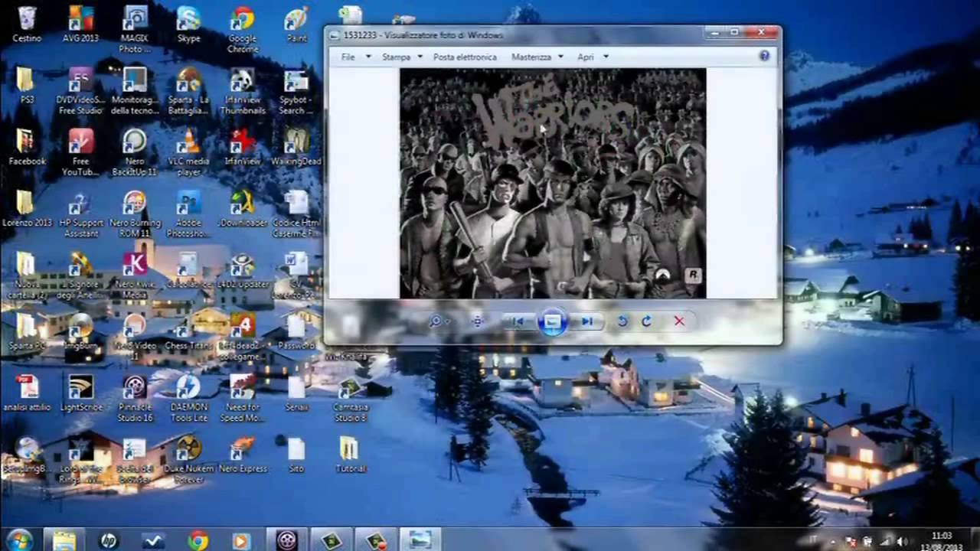Image resolution: width=980 pixels, height=551 pixels.
Task: Select the Adobe Photoshop desktop shortcut
Action: point(188,214)
